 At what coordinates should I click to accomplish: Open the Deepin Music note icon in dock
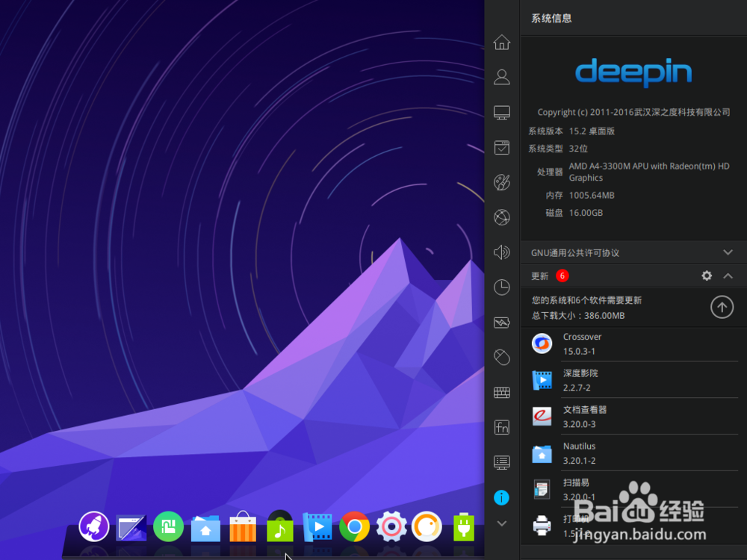point(279,526)
